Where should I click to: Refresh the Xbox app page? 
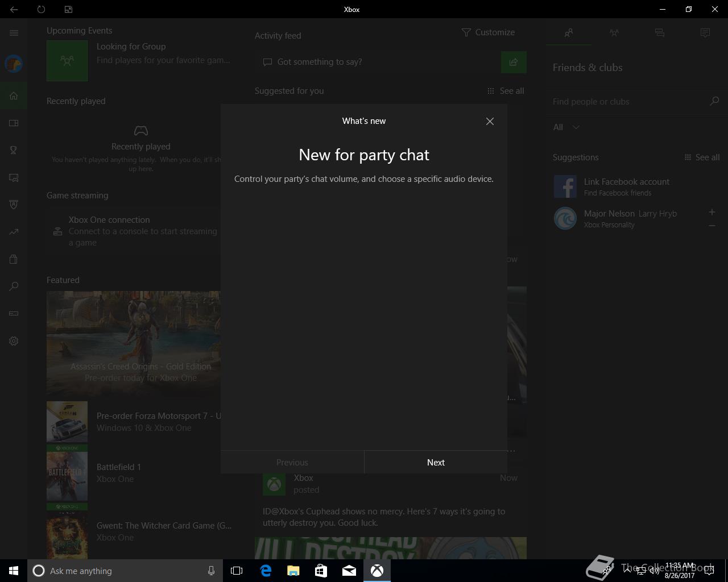coord(41,9)
